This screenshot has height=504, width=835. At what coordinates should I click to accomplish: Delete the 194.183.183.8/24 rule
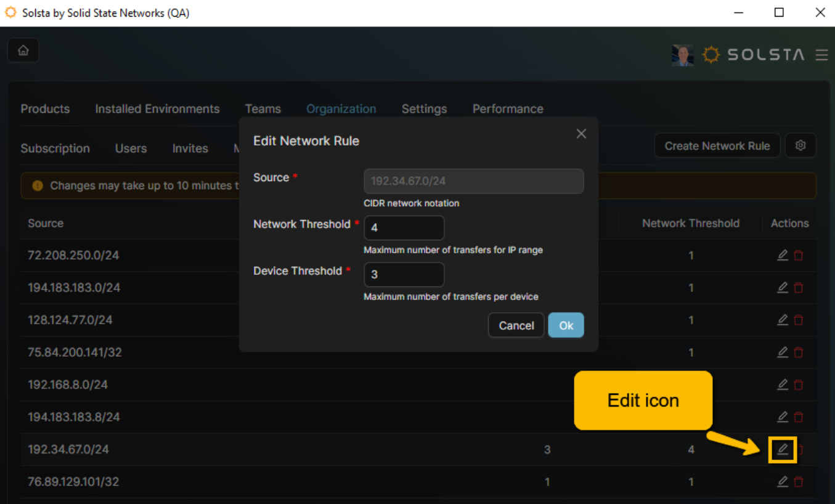[x=799, y=417]
